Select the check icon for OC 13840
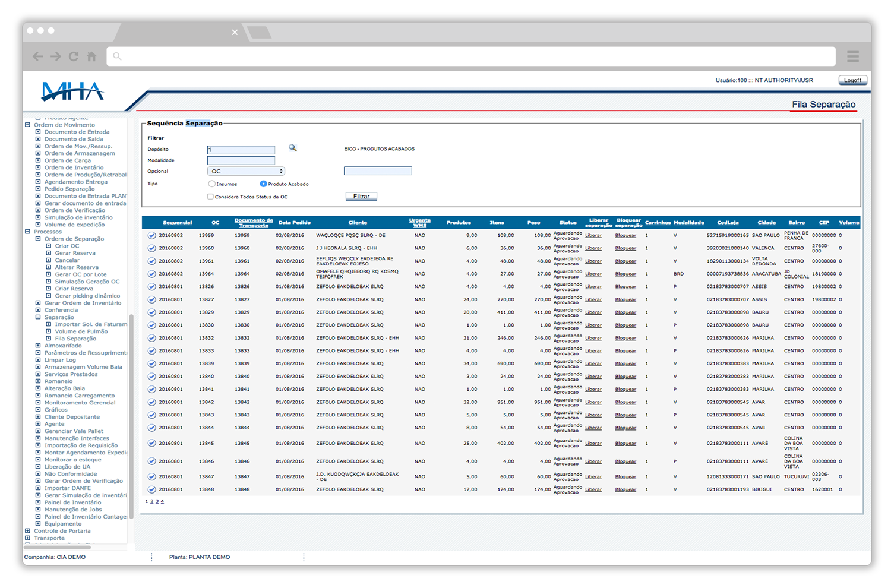This screenshot has height=588, width=891. pyautogui.click(x=152, y=377)
